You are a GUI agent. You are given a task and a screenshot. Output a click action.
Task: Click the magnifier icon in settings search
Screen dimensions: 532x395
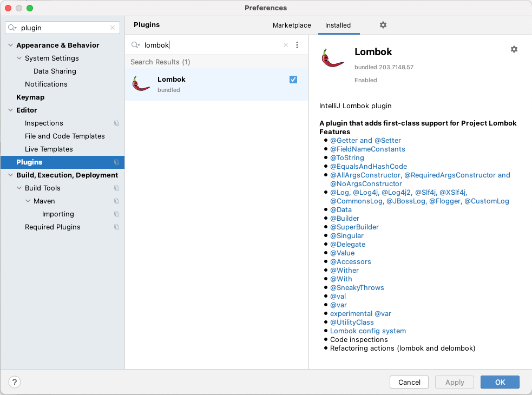[12, 28]
